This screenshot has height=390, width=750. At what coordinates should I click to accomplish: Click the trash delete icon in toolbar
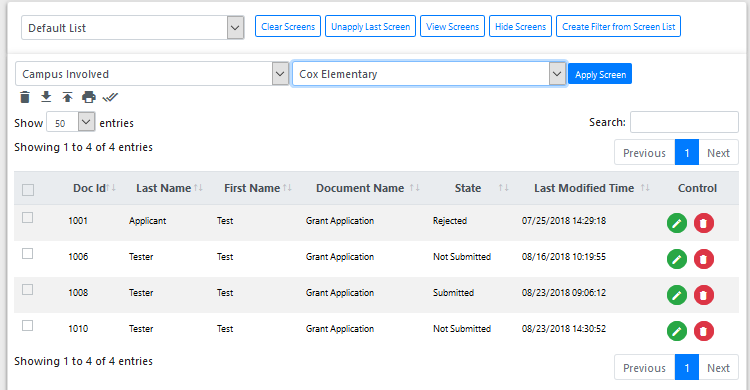click(x=25, y=97)
